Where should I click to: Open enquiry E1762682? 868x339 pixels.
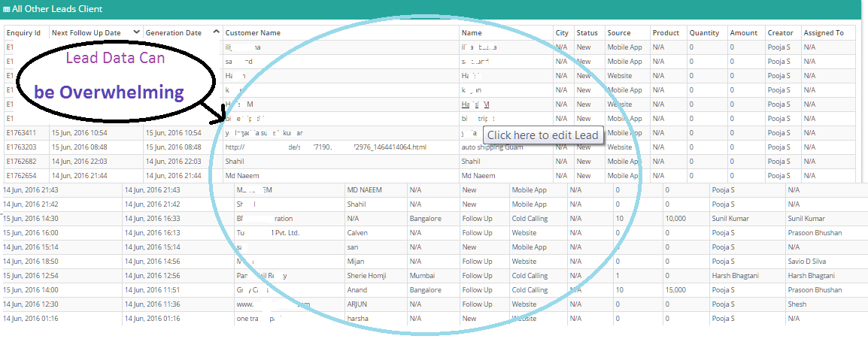click(22, 162)
